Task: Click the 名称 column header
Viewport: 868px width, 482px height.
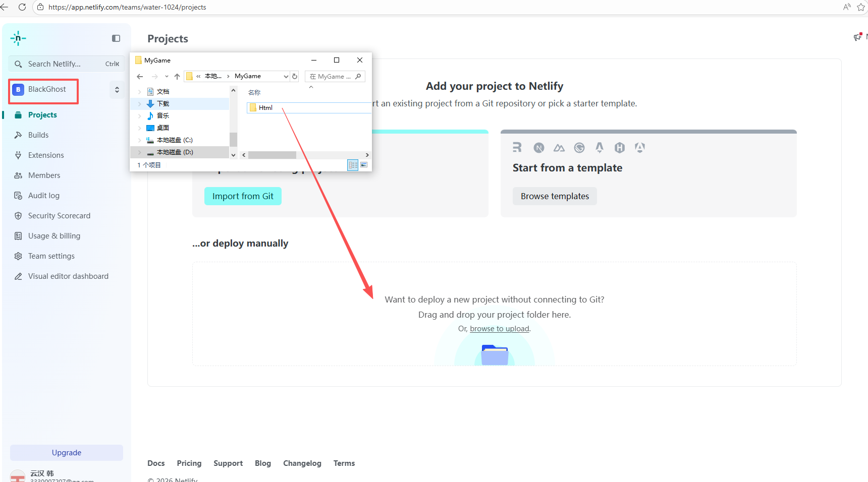Action: point(254,93)
